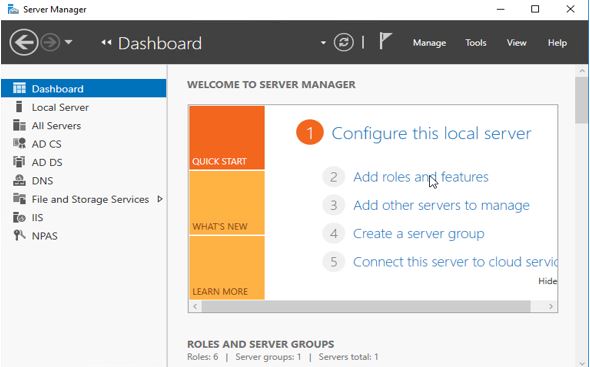Select the DNS icon in the sidebar
Screen dimensions: 590x367
[19, 180]
